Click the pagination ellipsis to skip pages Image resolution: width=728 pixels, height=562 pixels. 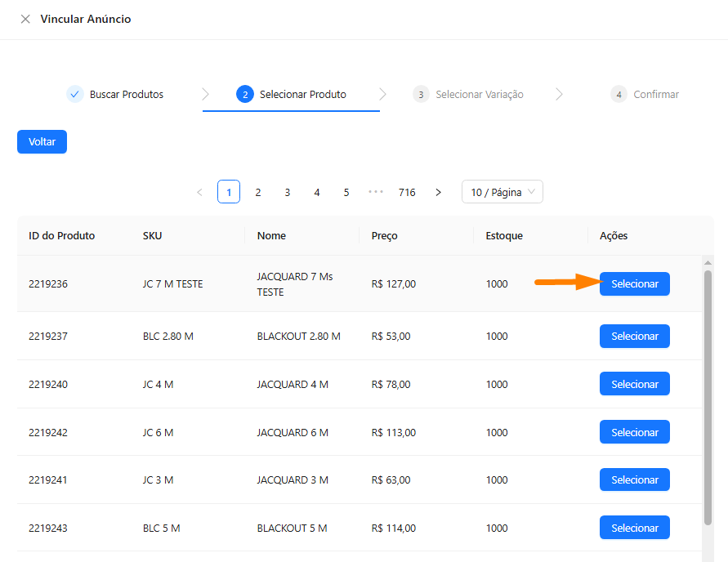point(376,192)
